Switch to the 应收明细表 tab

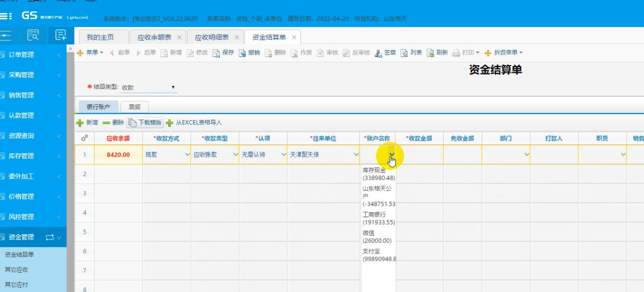pos(211,37)
